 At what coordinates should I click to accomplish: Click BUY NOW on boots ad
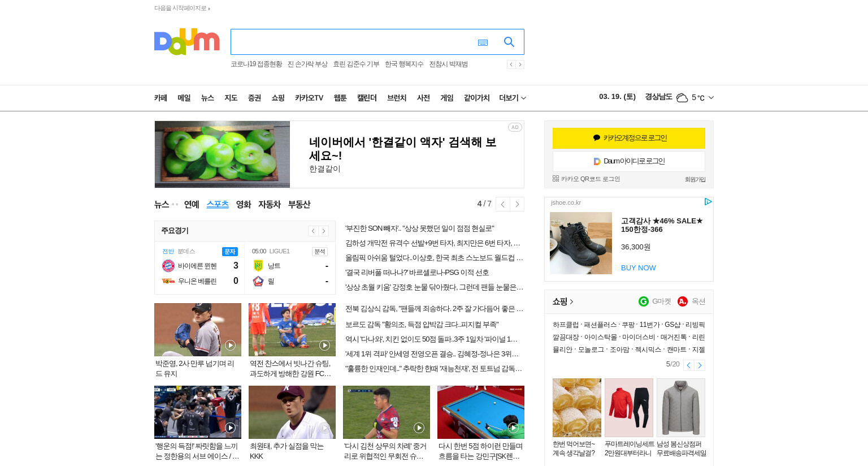(639, 268)
